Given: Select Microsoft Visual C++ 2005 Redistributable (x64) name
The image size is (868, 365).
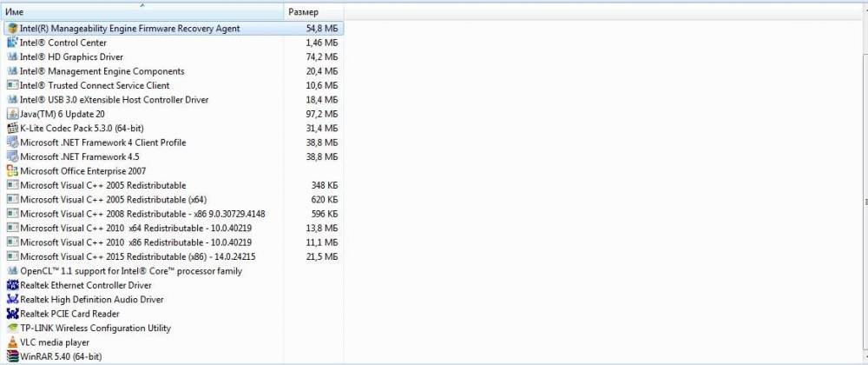Looking at the screenshot, I should coord(114,199).
